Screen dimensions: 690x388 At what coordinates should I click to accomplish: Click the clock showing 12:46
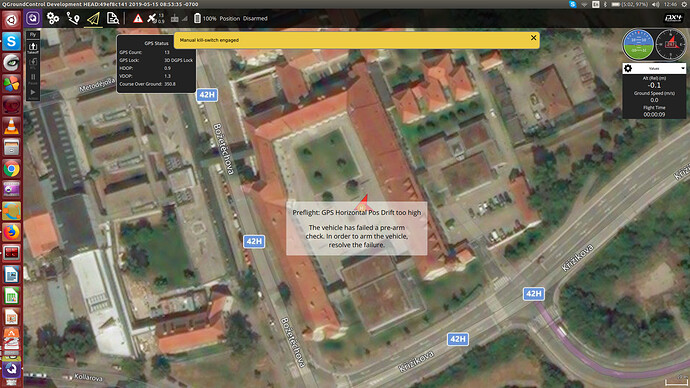[671, 4]
